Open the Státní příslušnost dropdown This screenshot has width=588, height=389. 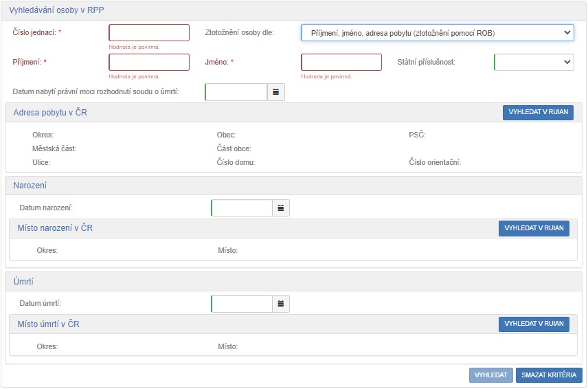pos(533,62)
